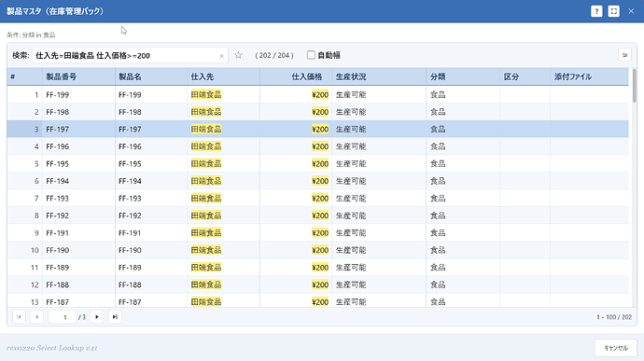The image size is (644, 361).
Task: Select product number FF-198
Action: 58,112
